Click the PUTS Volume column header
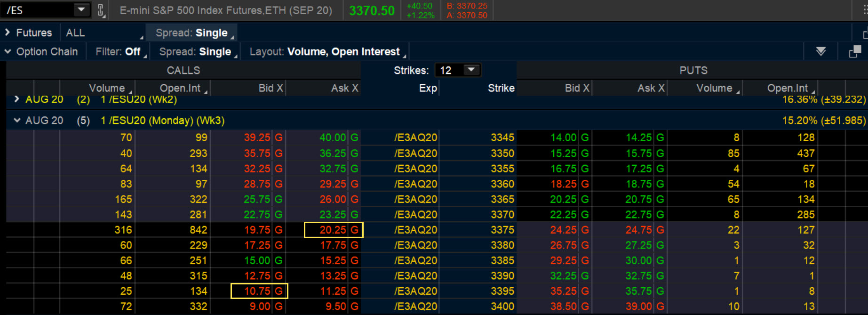This screenshot has width=868, height=315. tap(714, 88)
